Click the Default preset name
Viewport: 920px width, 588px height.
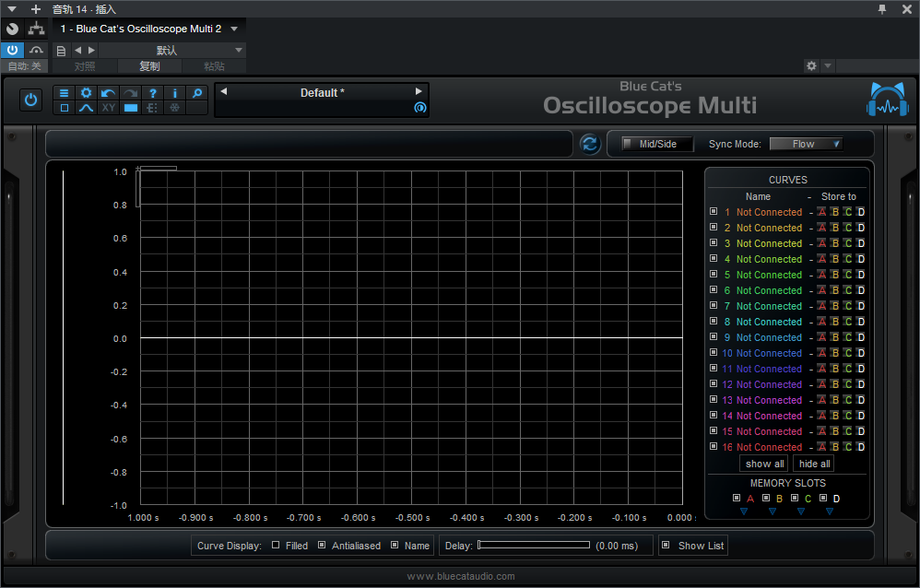pos(322,93)
